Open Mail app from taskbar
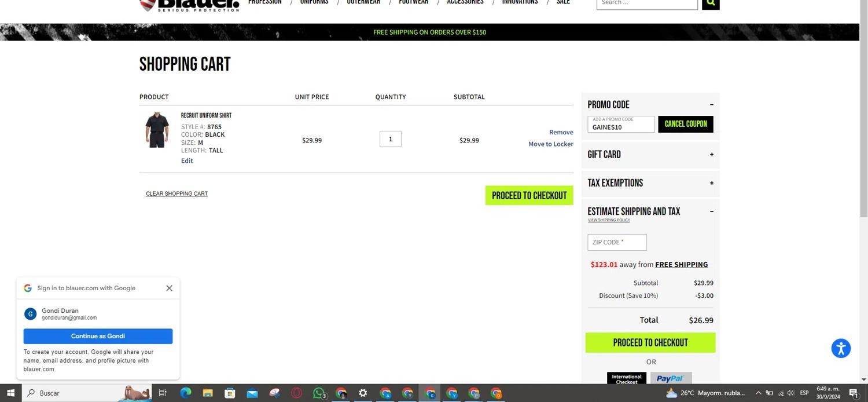The height and width of the screenshot is (402, 868). pyautogui.click(x=252, y=393)
